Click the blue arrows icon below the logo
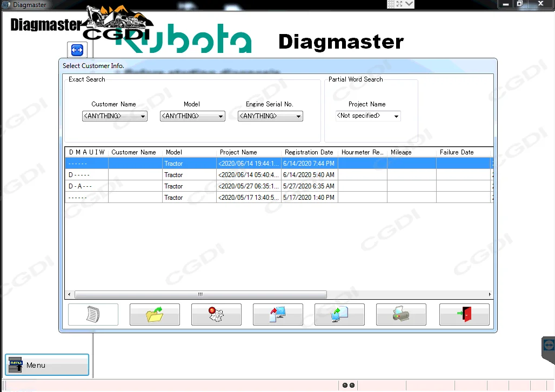 77,49
